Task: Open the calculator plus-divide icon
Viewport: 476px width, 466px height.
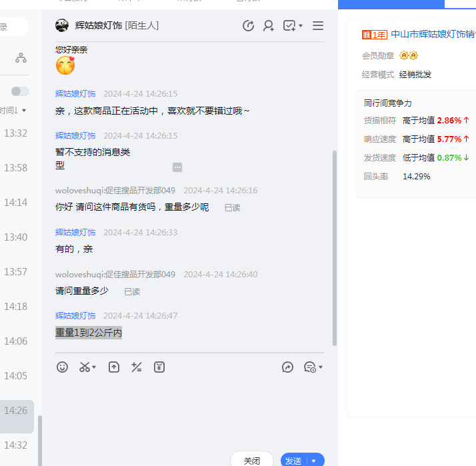Action: 136,367
